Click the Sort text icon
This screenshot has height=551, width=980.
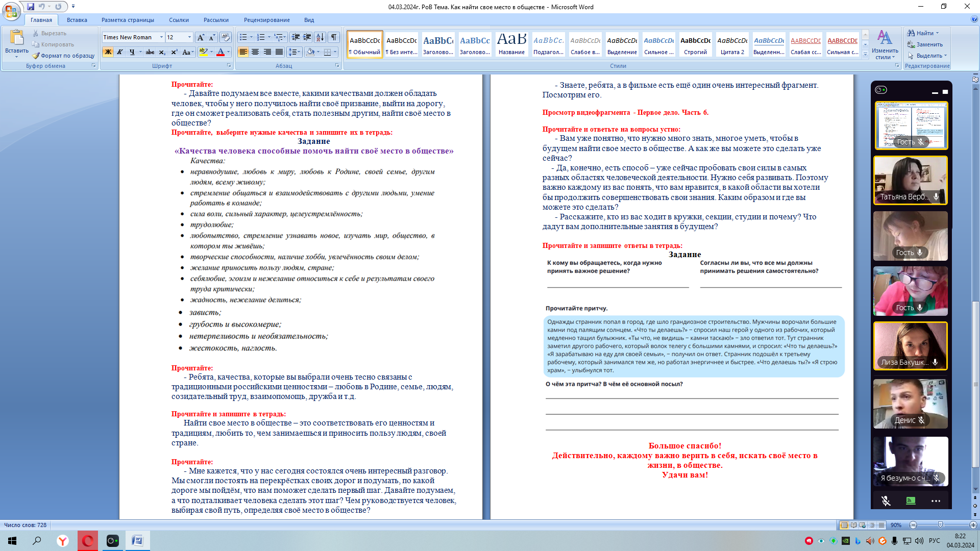pyautogui.click(x=320, y=37)
